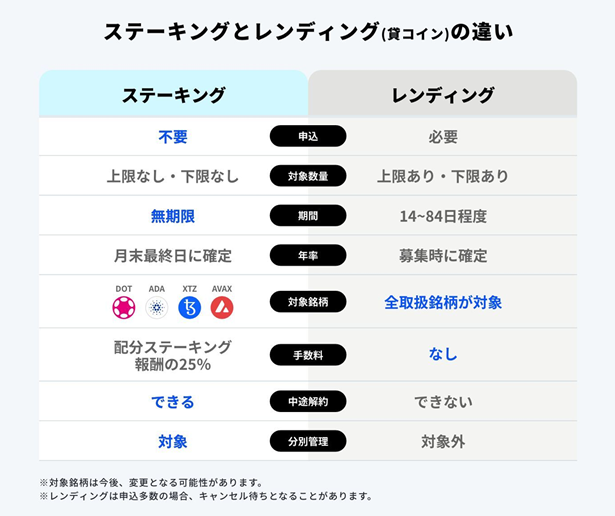Select the ステーキング column header
The height and width of the screenshot is (516, 615).
click(x=173, y=94)
